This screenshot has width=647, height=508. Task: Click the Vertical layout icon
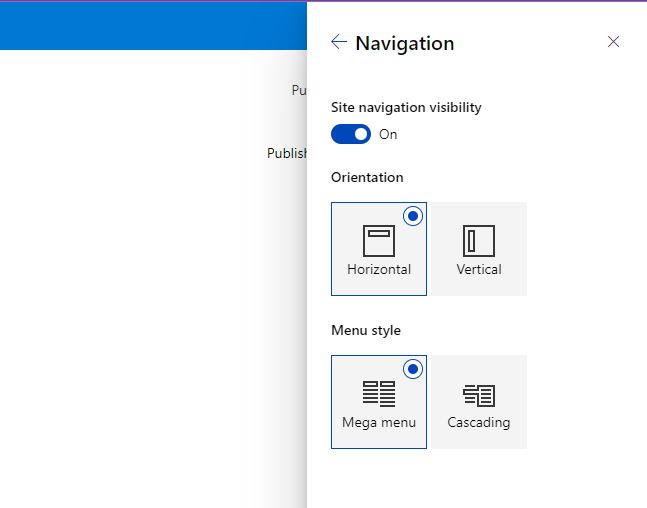479,241
